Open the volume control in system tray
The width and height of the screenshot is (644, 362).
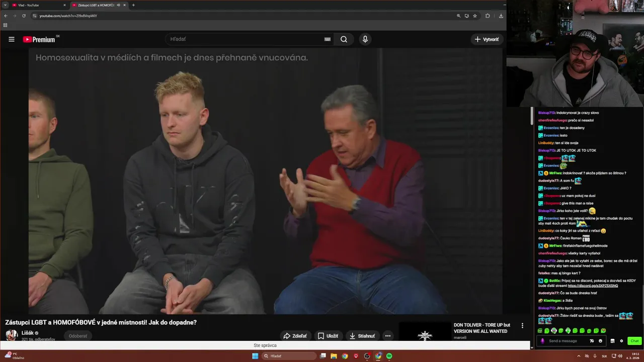click(620, 356)
